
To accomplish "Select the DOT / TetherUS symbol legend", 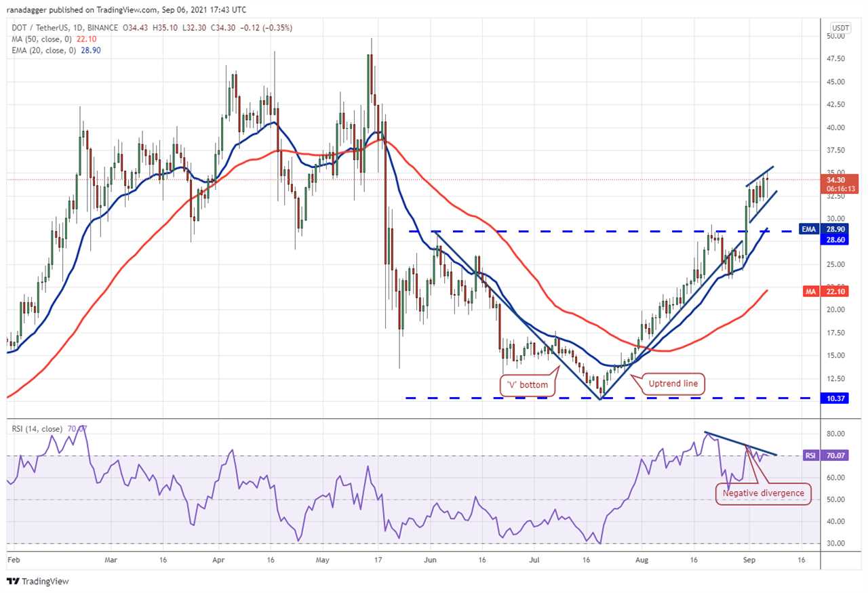I will (x=64, y=28).
